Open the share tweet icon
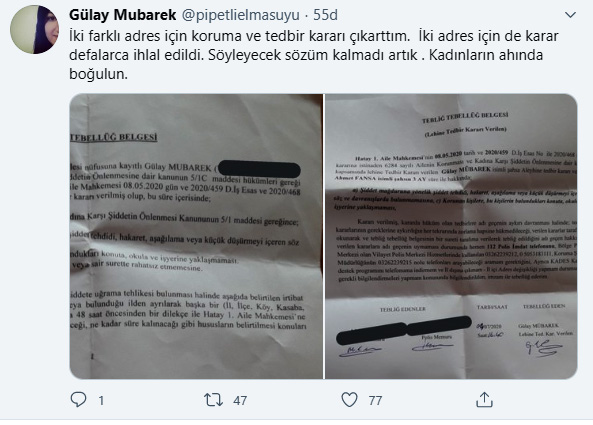 (484, 400)
